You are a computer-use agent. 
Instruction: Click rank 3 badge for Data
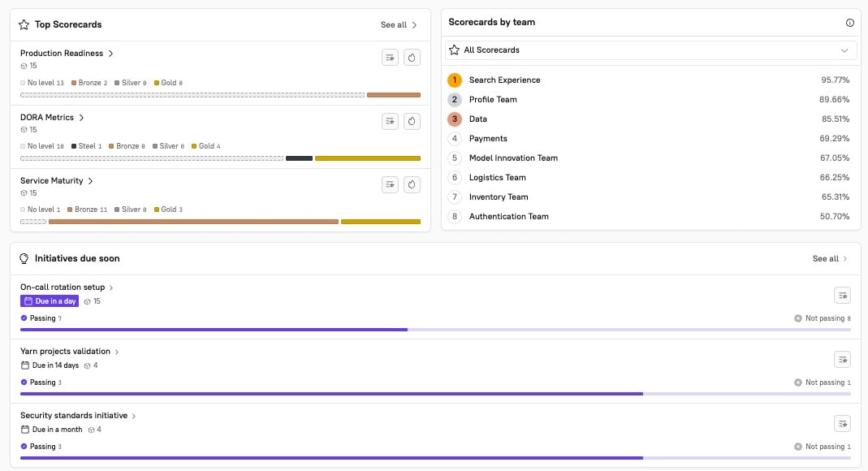(455, 119)
